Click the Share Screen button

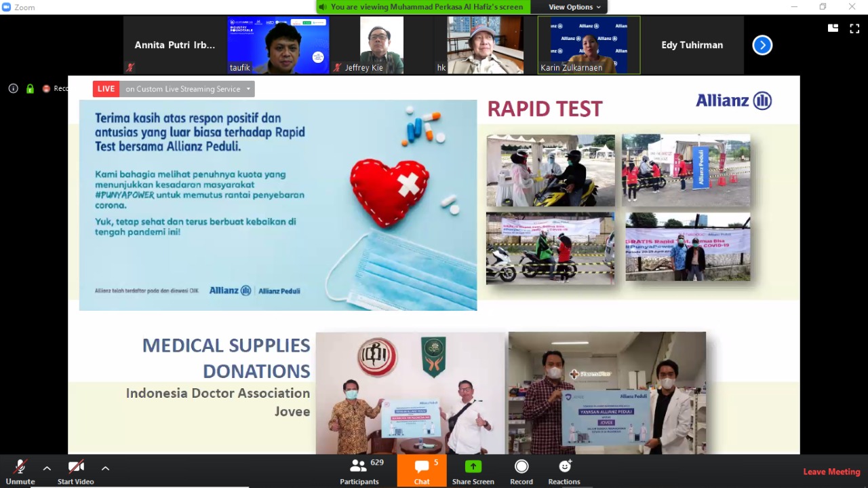click(x=473, y=472)
